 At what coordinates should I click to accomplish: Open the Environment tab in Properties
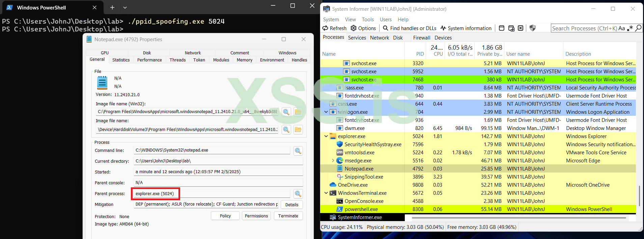tap(272, 60)
